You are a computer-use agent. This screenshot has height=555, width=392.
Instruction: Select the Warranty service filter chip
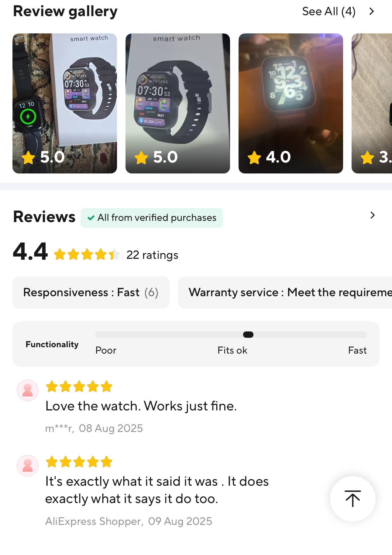[285, 293]
